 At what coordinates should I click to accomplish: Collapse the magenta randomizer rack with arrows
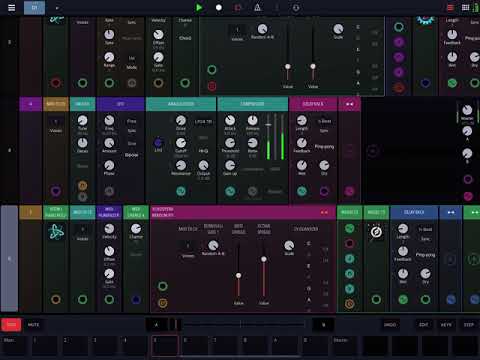coord(324,212)
